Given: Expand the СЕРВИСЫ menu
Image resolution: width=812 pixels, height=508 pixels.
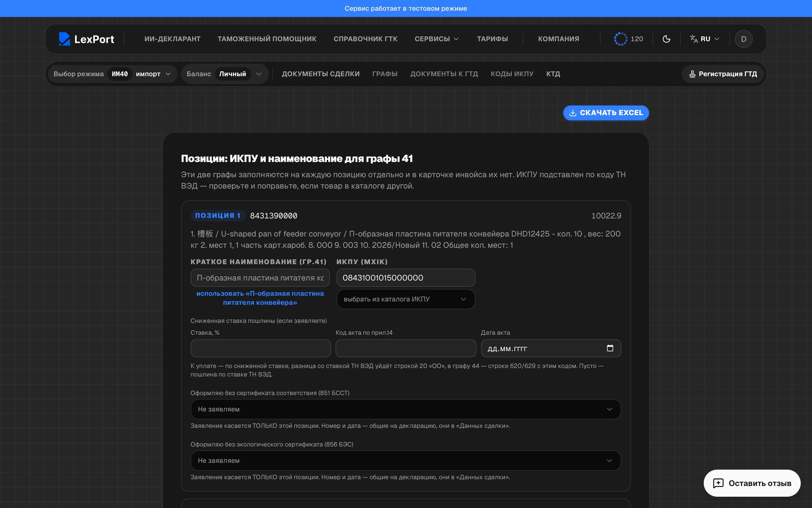Looking at the screenshot, I should (436, 39).
